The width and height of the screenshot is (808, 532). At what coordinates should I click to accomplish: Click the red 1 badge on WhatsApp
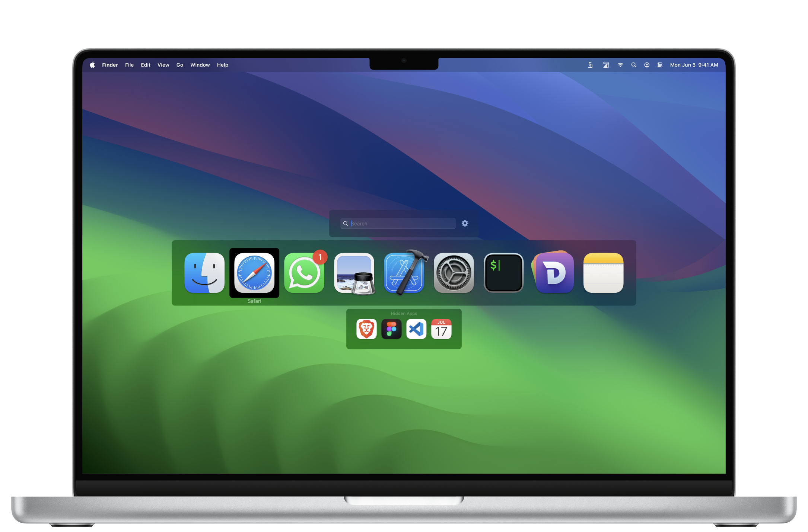coord(320,257)
